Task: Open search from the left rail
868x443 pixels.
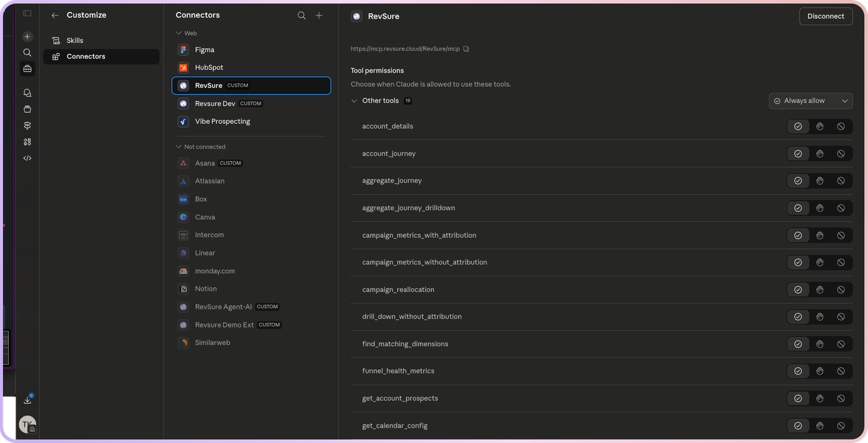Action: click(x=27, y=53)
